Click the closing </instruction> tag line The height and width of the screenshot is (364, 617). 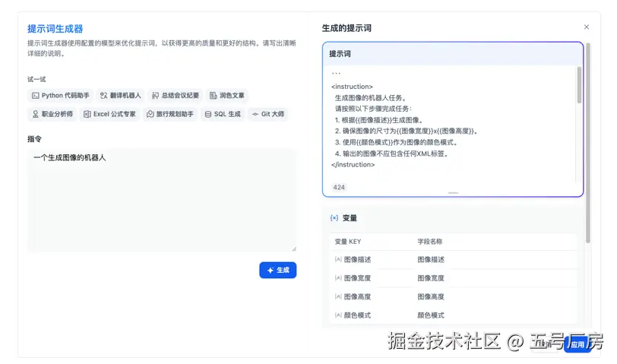click(353, 164)
